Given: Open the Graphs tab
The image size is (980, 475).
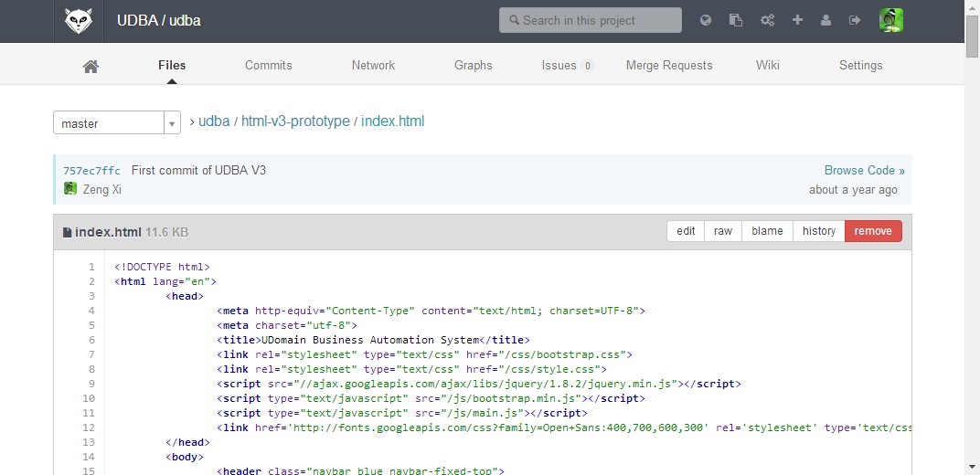Looking at the screenshot, I should click(x=474, y=65).
